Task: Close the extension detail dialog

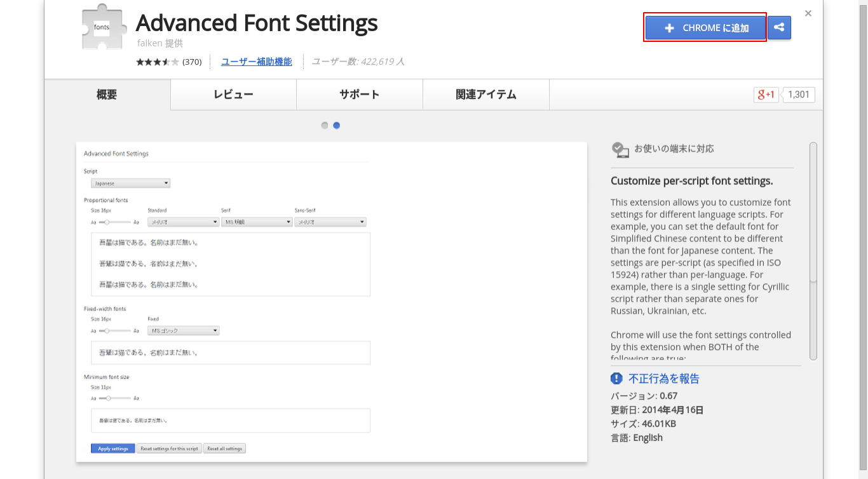Action: pos(808,13)
